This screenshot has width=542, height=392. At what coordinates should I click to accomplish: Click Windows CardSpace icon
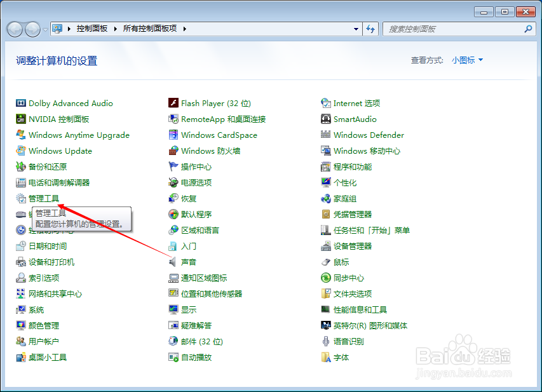(x=173, y=135)
